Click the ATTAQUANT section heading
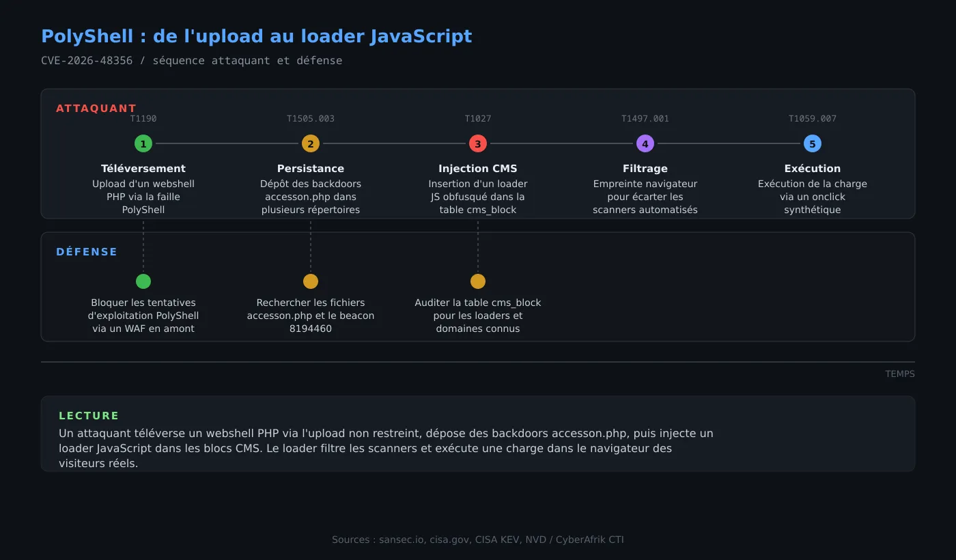 click(96, 109)
